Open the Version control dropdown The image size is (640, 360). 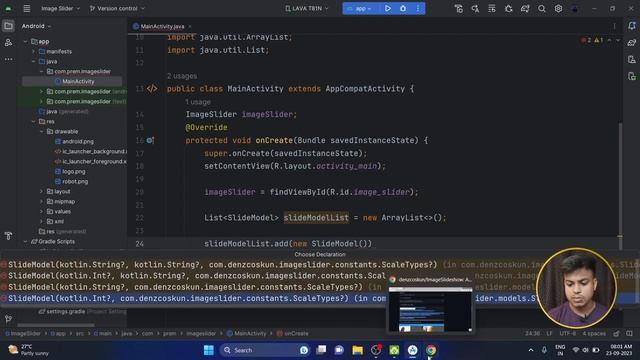pos(117,8)
